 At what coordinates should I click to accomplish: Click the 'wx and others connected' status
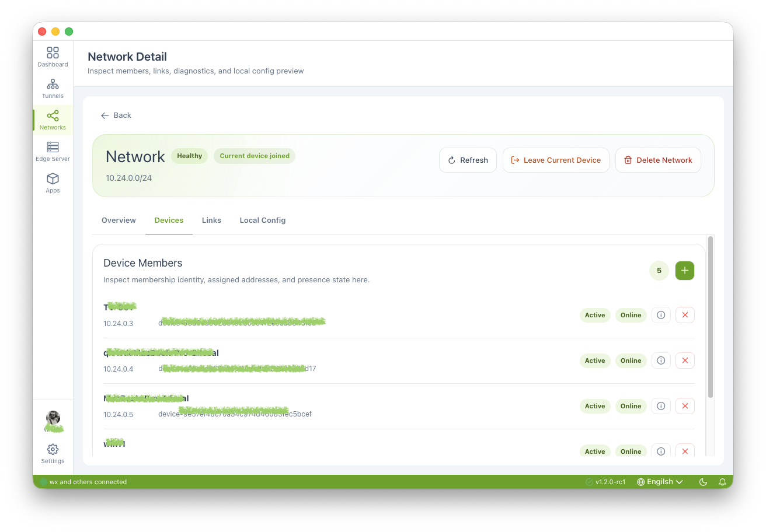pyautogui.click(x=83, y=482)
